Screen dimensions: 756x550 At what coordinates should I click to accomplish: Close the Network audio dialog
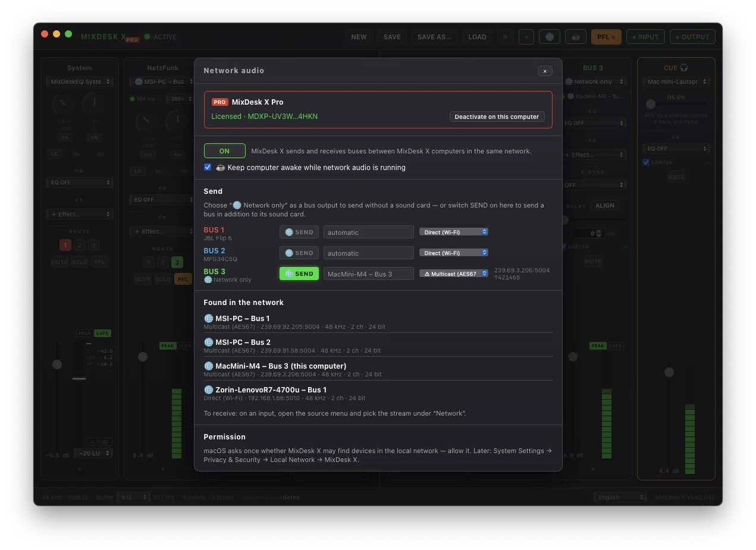545,71
